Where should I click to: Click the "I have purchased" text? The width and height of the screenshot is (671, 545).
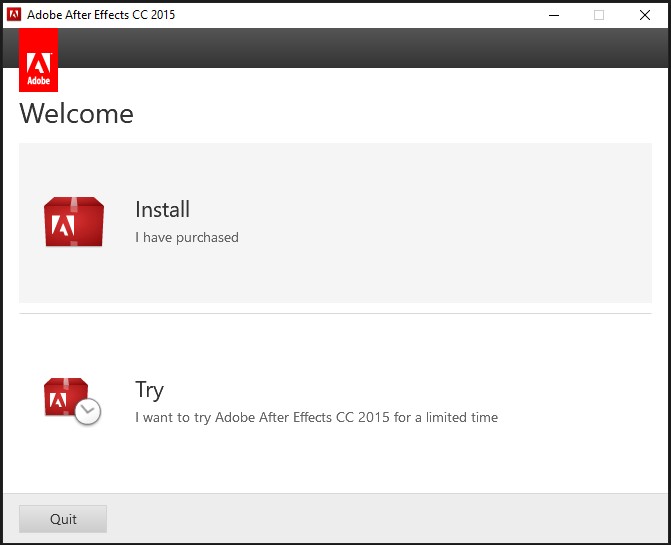click(187, 238)
